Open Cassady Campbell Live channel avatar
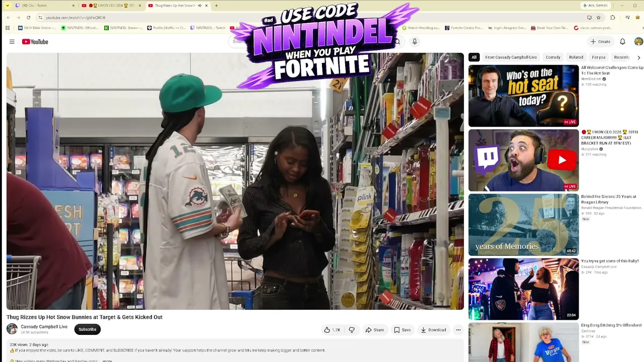The image size is (644, 362). coord(12,329)
